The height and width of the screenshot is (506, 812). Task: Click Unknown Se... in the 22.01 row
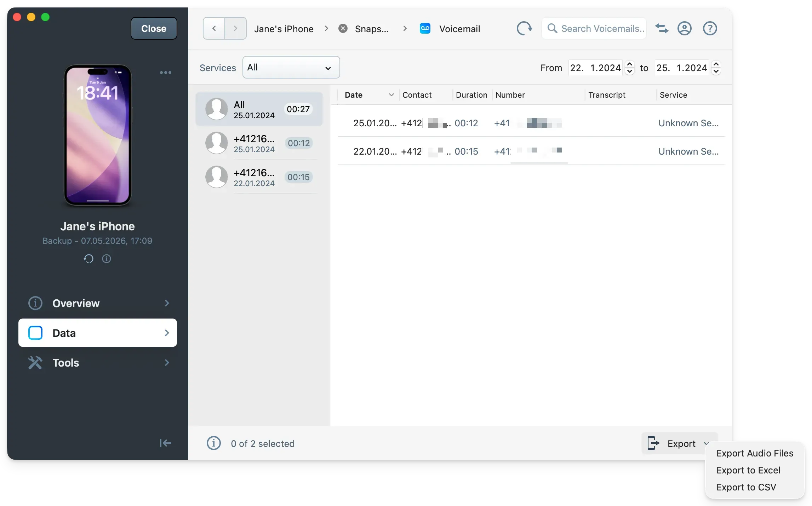pyautogui.click(x=688, y=151)
